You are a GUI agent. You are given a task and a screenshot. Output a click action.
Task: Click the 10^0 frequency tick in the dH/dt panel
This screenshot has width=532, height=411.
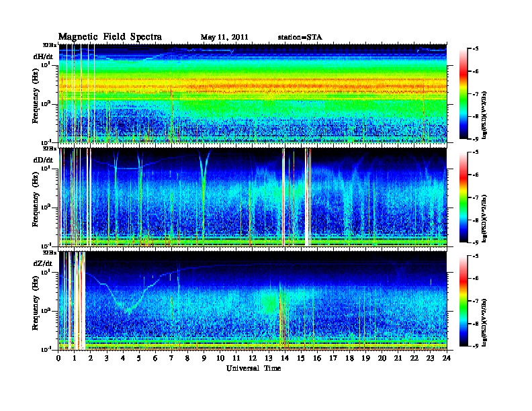tap(46, 103)
